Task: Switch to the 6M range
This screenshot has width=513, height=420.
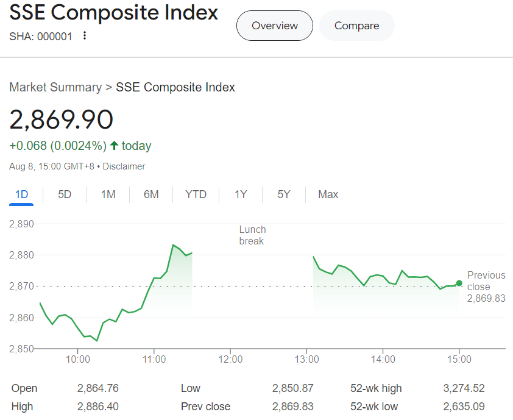Action: (150, 194)
